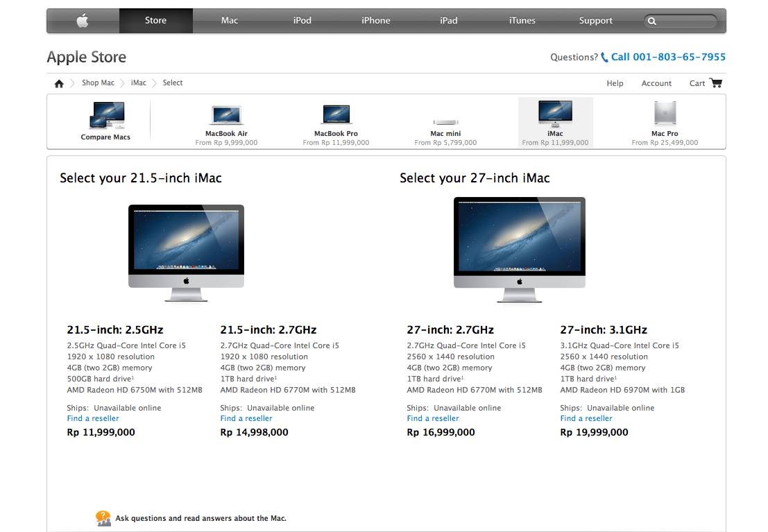Open the iPhone tab in navigation
Image resolution: width=768 pixels, height=532 pixels.
[375, 21]
